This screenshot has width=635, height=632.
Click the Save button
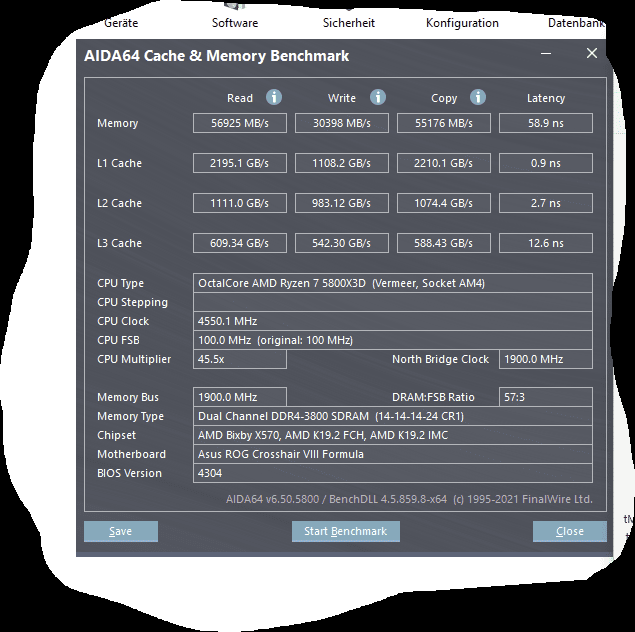point(121,531)
